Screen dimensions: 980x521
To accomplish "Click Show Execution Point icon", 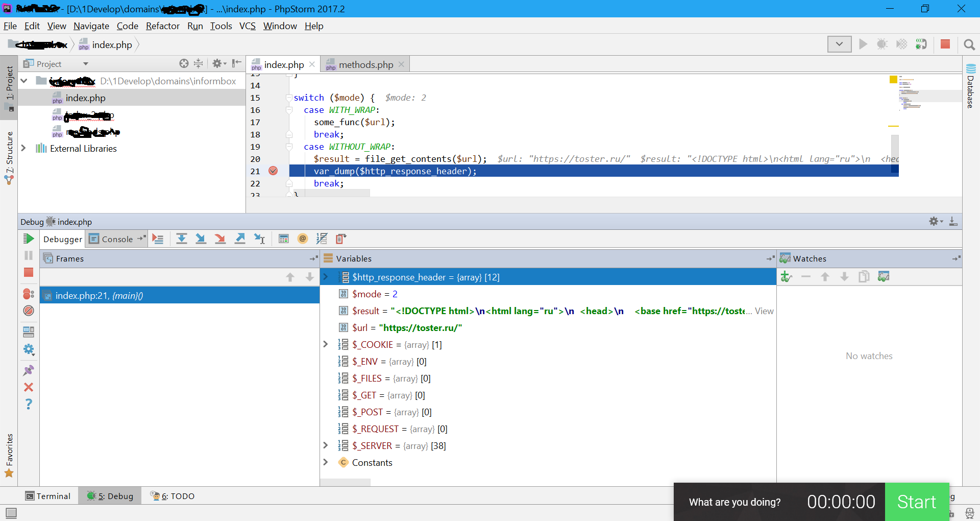I will click(158, 239).
